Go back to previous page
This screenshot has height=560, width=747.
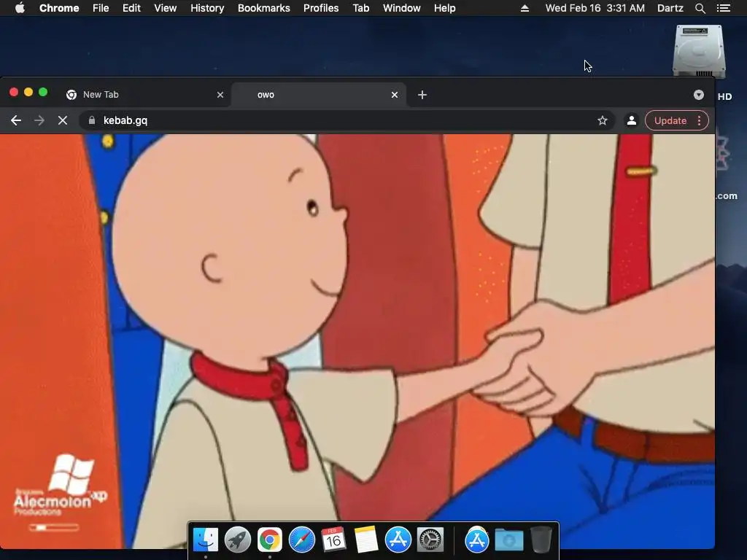click(x=16, y=120)
